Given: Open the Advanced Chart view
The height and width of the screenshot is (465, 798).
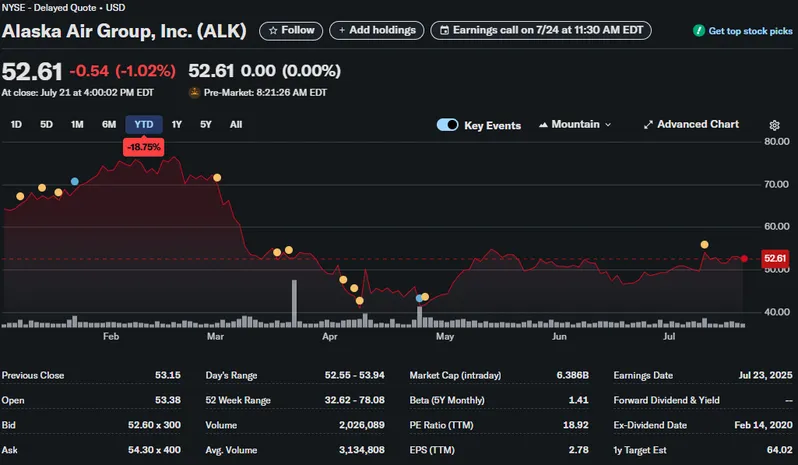Looking at the screenshot, I should 691,125.
